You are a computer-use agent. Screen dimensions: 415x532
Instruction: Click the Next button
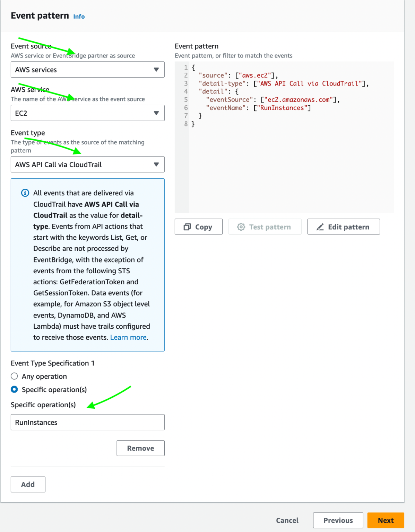386,520
